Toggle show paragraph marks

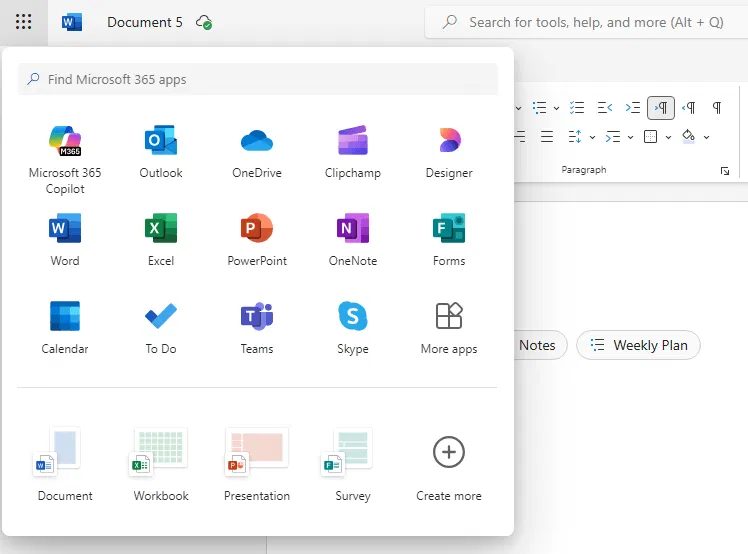717,108
